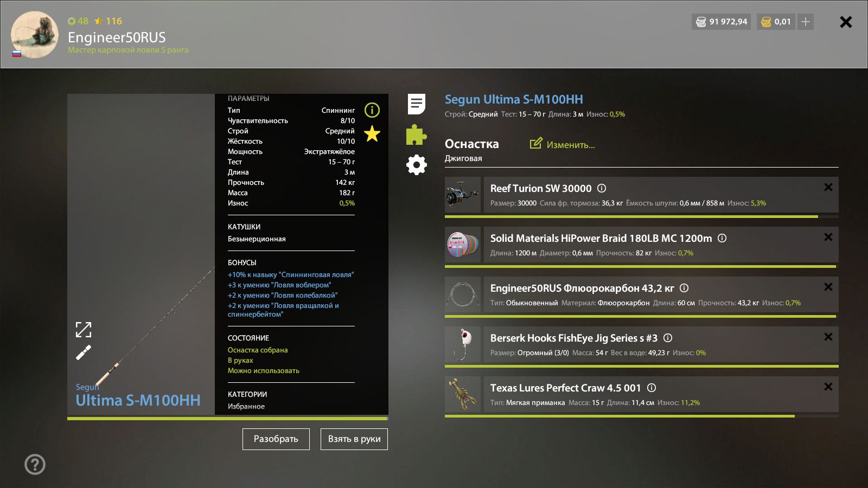This screenshot has width=868, height=488.
Task: Remove the Reef Turion SW 30000 reel
Action: (828, 187)
